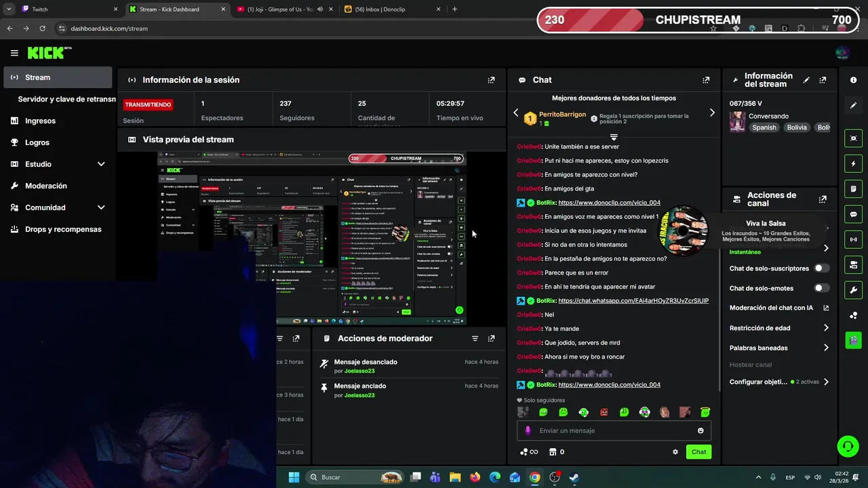Click the chat bubble icon in right sidebar

pos(853,214)
